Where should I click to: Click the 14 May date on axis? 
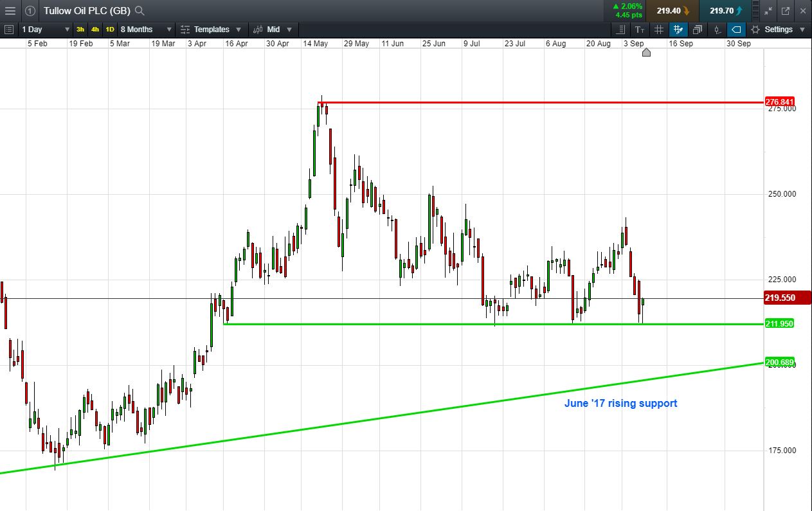(316, 44)
